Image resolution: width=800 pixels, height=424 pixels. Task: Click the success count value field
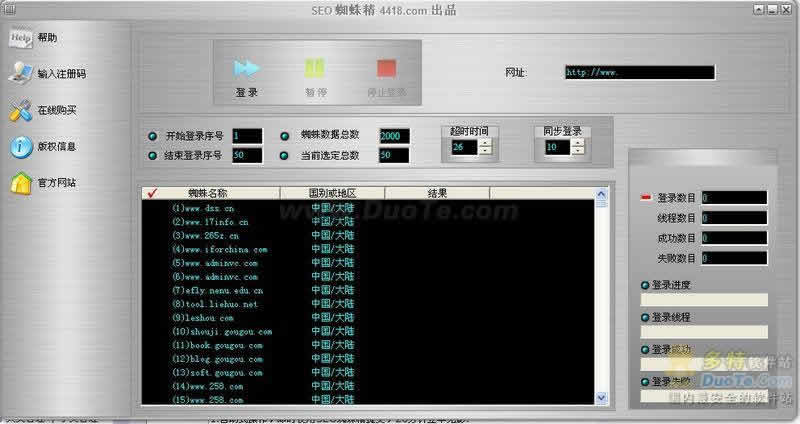point(734,238)
